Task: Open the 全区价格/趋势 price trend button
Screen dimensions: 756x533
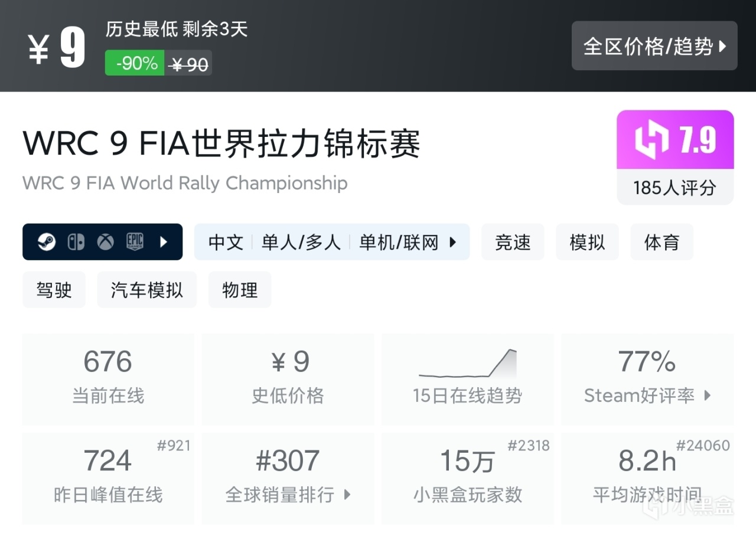Action: coord(654,46)
